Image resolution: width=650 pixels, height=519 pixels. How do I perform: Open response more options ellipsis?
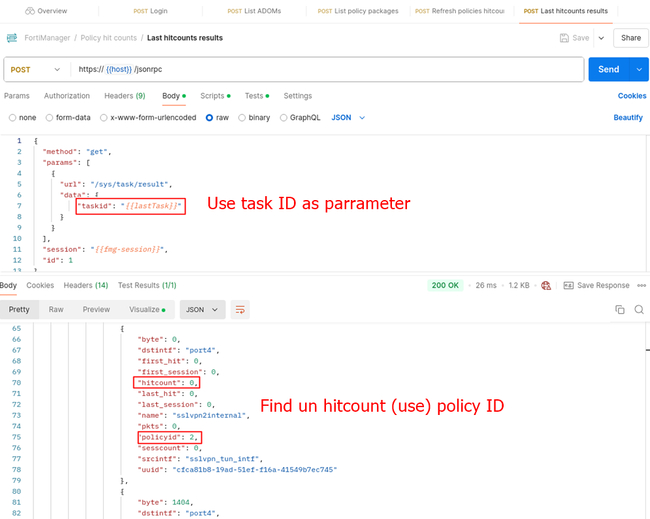click(640, 285)
